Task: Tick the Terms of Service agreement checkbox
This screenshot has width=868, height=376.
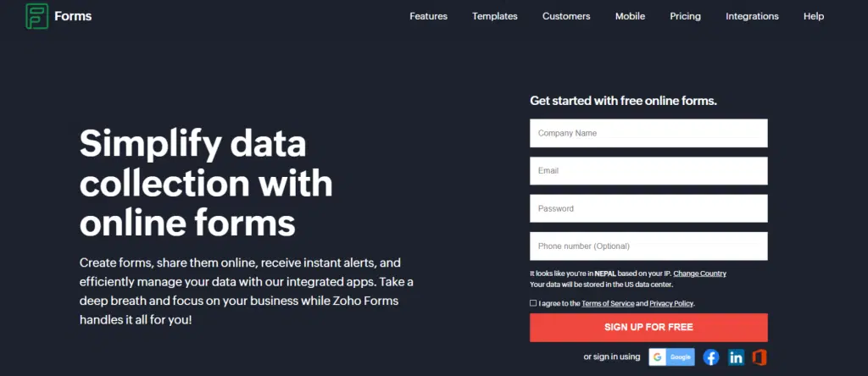Action: 533,303
